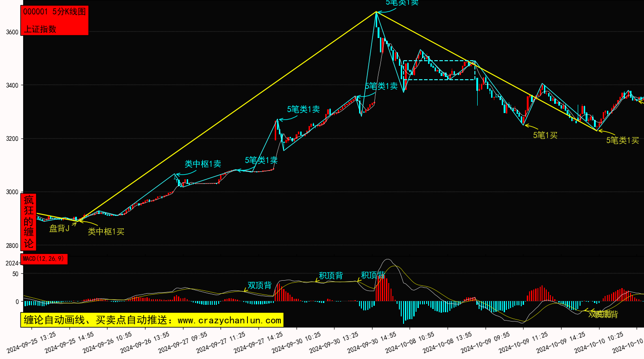Select the 类中枢1卖 sell signal label
644x359 pixels.
click(x=203, y=164)
